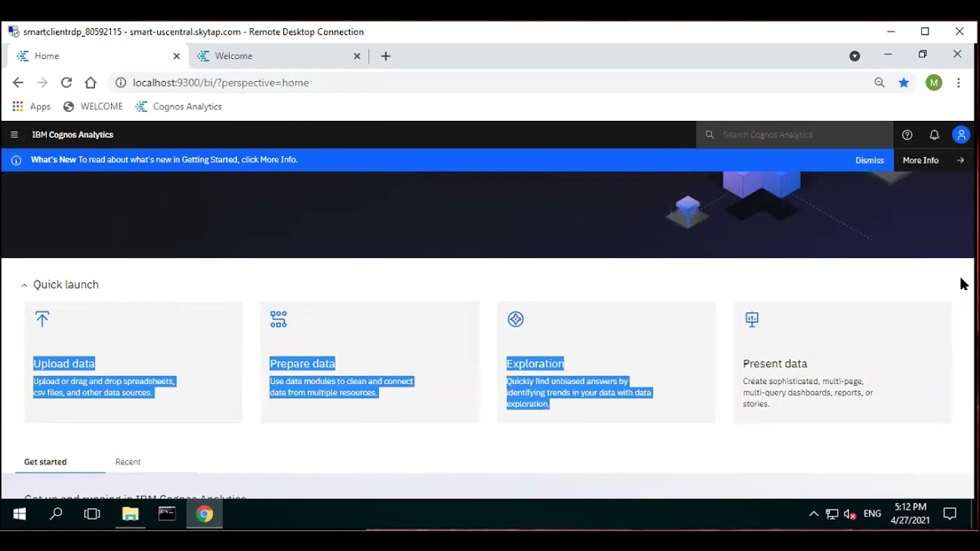Screen dimensions: 980x551
Task: Open the Cognos Analytics bookmark
Action: point(179,106)
